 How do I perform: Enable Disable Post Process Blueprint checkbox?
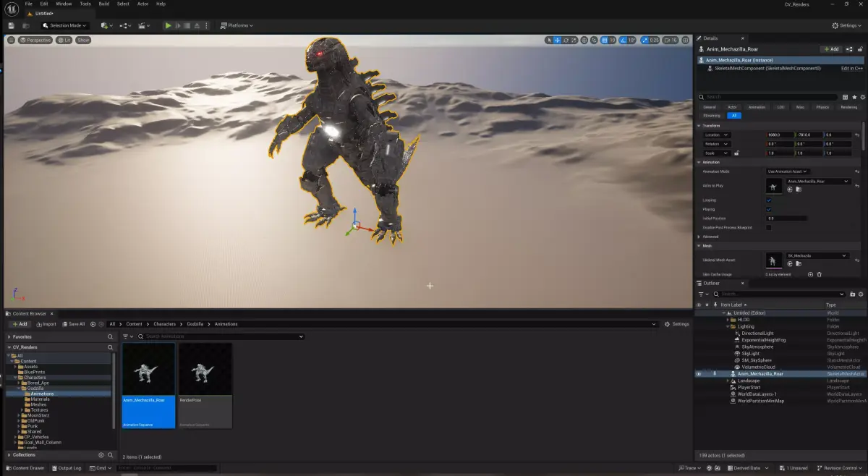769,227
